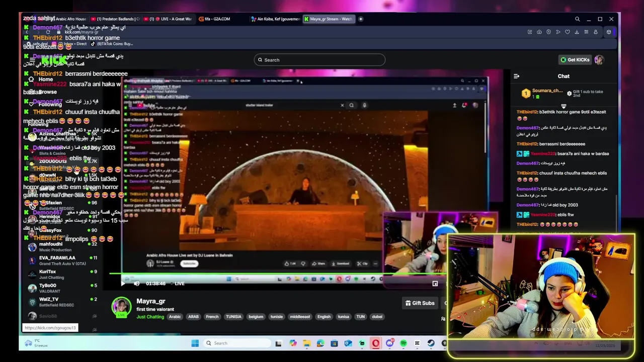The width and height of the screenshot is (644, 362).
Task: Click the snapshot camera icon in address bar
Action: click(x=539, y=32)
